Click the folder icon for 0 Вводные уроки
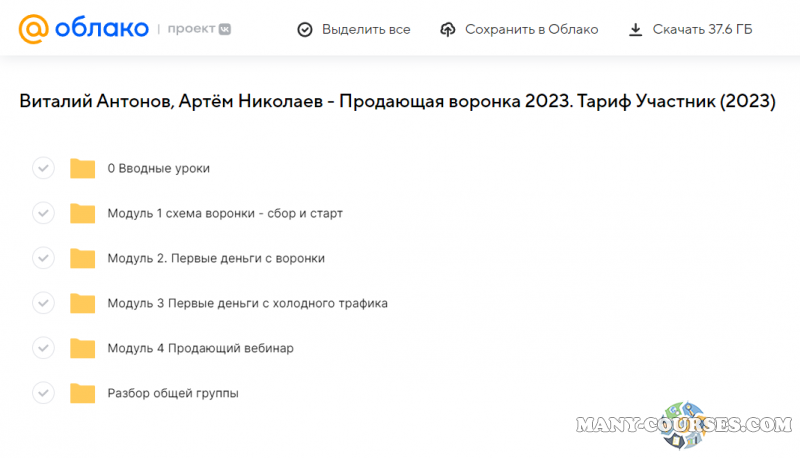800x458 pixels. [x=82, y=168]
